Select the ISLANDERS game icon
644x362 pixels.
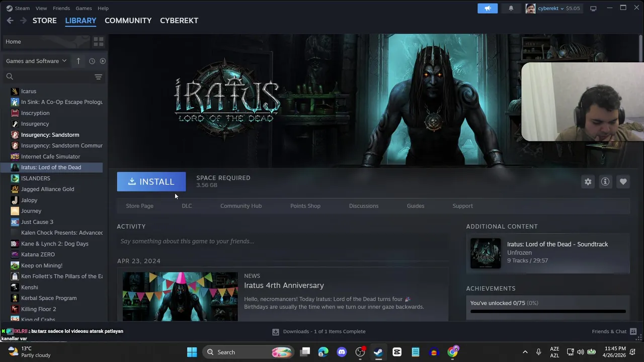click(15, 178)
